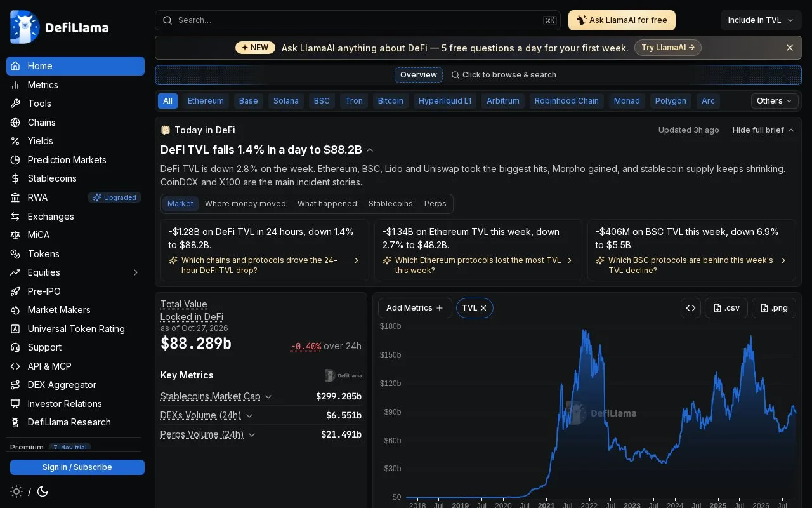This screenshot has width=812, height=508.
Task: Open the Others chains dropdown
Action: 775,101
